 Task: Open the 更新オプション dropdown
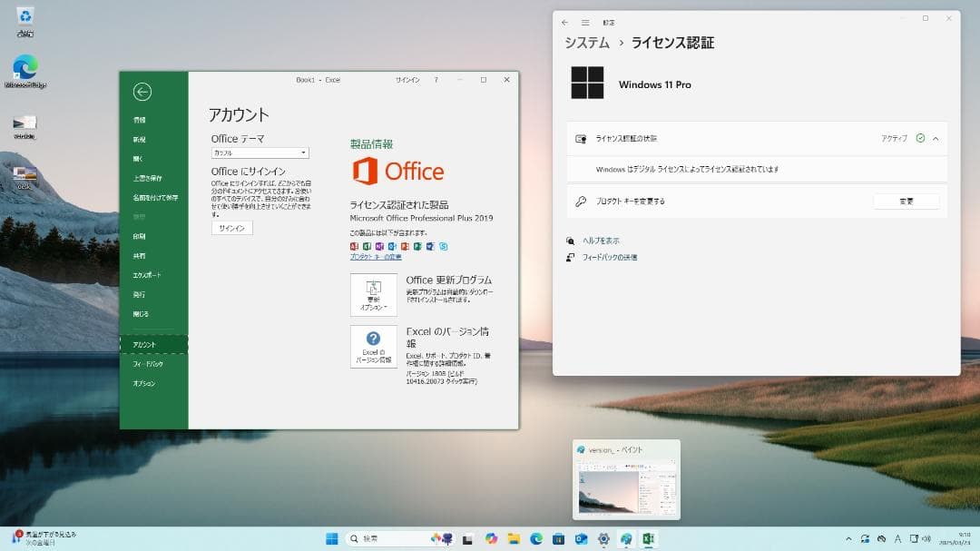(375, 295)
